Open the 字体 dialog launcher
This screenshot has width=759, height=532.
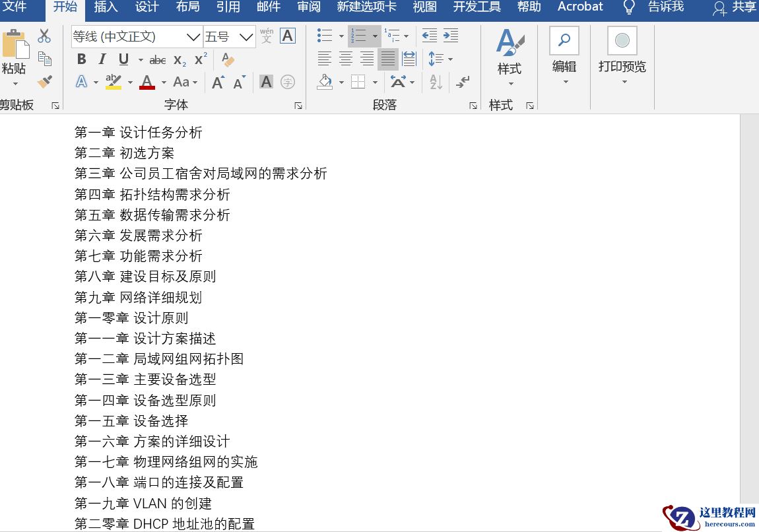coord(298,105)
